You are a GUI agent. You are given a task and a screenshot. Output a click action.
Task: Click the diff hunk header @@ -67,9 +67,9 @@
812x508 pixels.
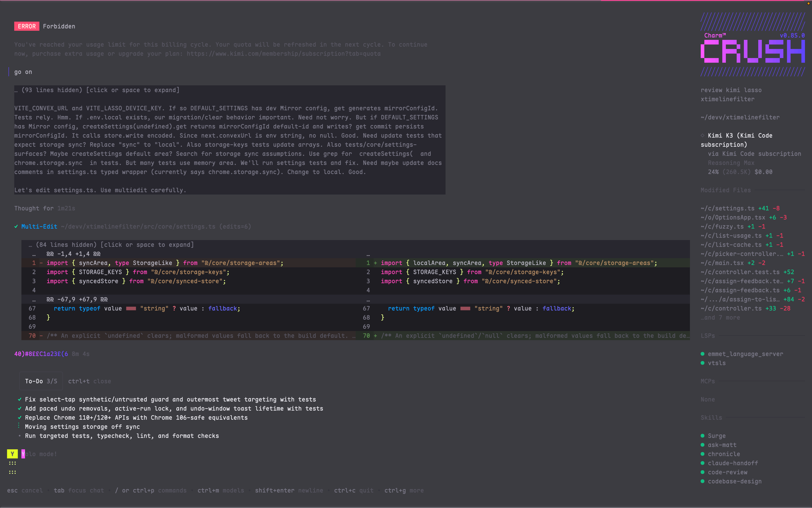click(77, 300)
